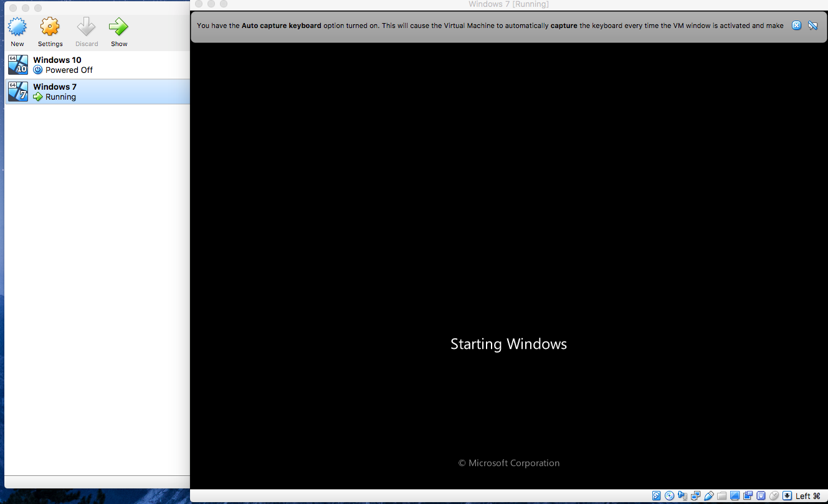Screen dimensions: 828x504
Task: Click the optical disc status icon
Action: coord(670,496)
